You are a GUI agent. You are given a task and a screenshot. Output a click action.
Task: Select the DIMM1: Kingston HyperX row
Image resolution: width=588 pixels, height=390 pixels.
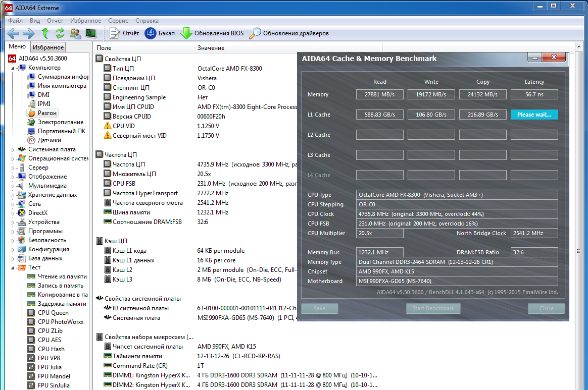[240, 375]
